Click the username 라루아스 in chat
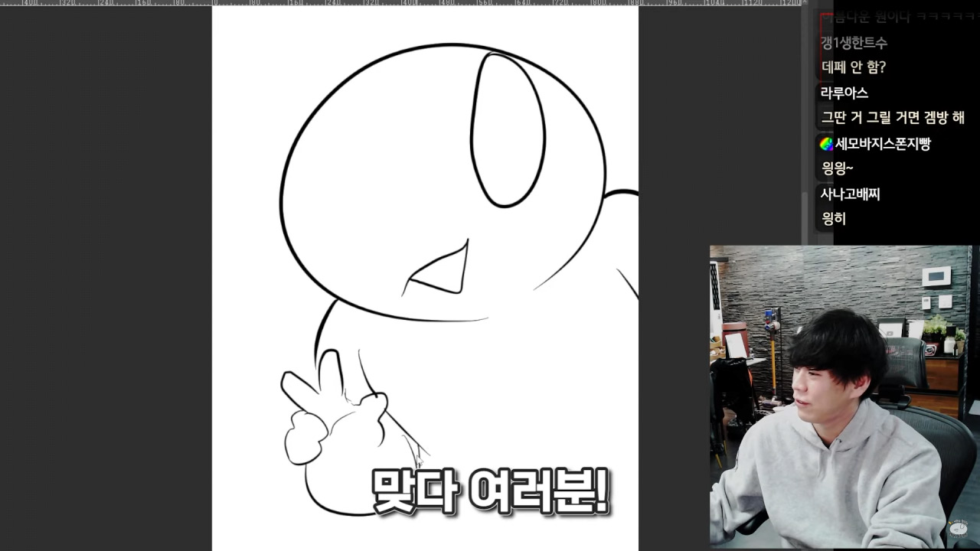The height and width of the screenshot is (551, 980). pyautogui.click(x=844, y=93)
